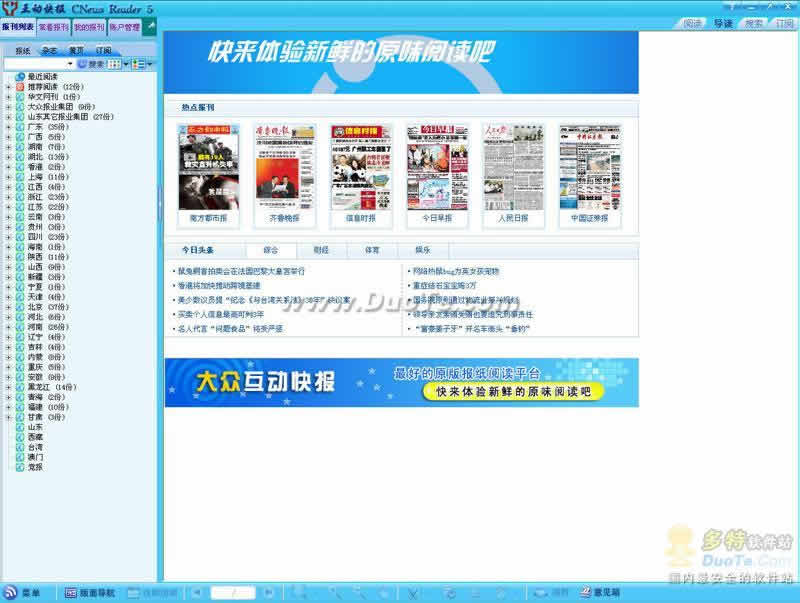Select the 综合 headlines tab
This screenshot has width=800, height=603.
click(x=271, y=250)
